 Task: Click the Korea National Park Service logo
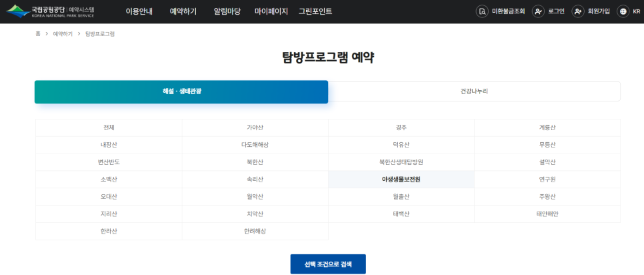[x=50, y=11]
